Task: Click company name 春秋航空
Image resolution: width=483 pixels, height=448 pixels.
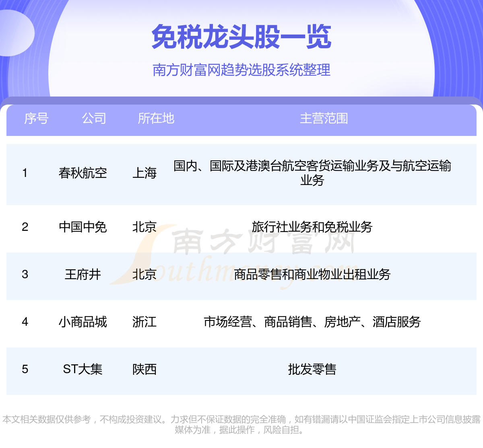Action: point(83,173)
